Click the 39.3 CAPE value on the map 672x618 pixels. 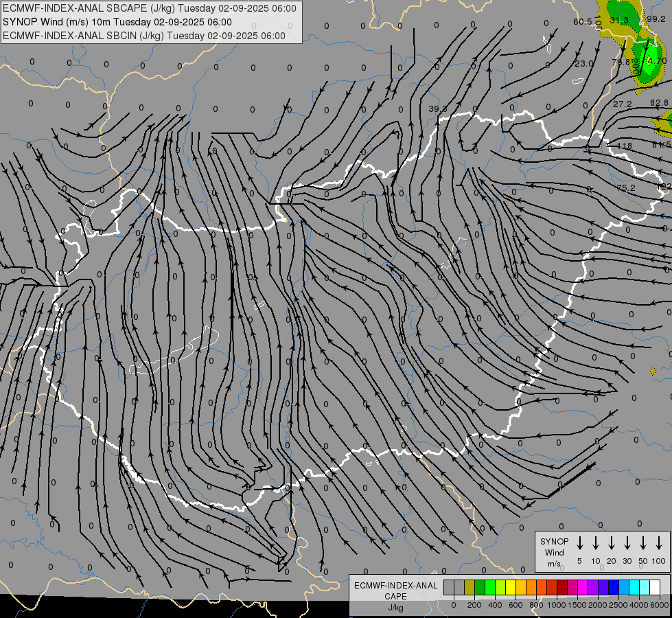[437, 109]
